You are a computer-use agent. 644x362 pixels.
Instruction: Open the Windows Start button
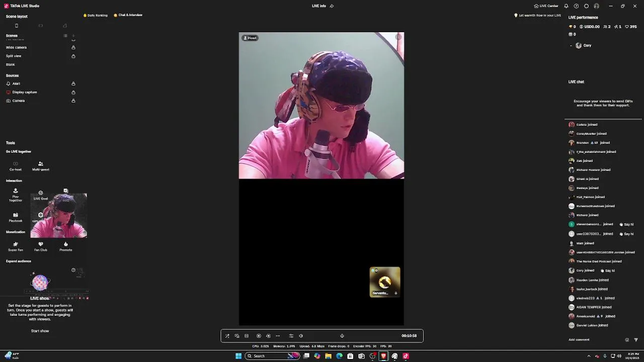point(238,356)
